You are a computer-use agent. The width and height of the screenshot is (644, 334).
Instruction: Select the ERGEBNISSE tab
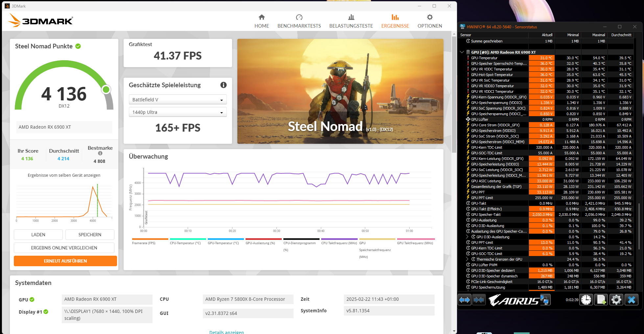[x=395, y=21]
